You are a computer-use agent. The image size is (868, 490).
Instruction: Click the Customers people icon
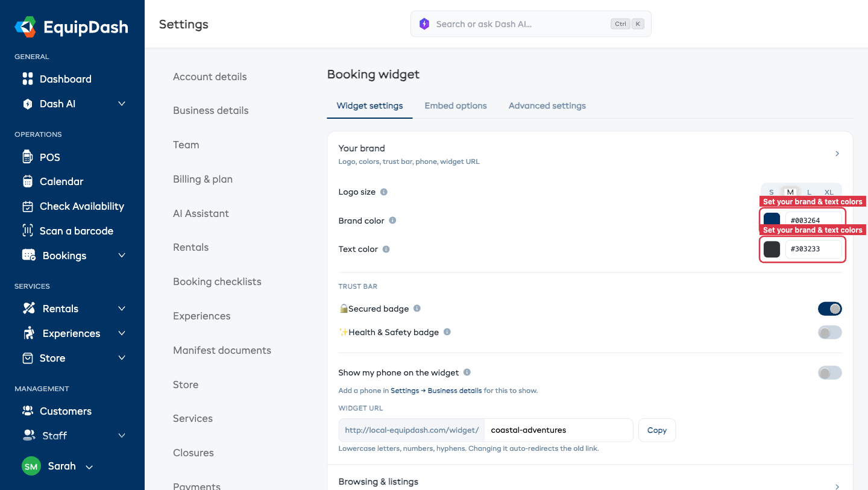click(27, 411)
